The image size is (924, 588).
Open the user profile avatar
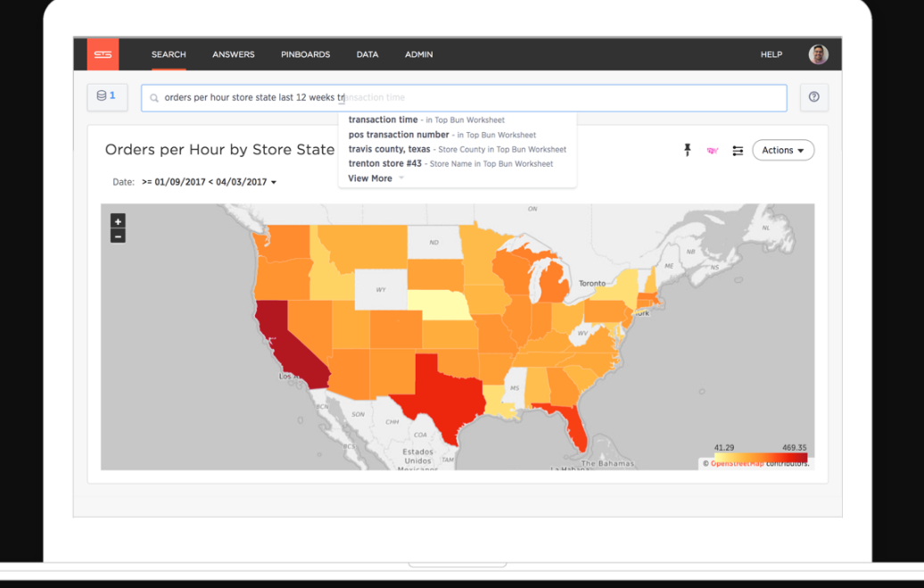pos(818,54)
